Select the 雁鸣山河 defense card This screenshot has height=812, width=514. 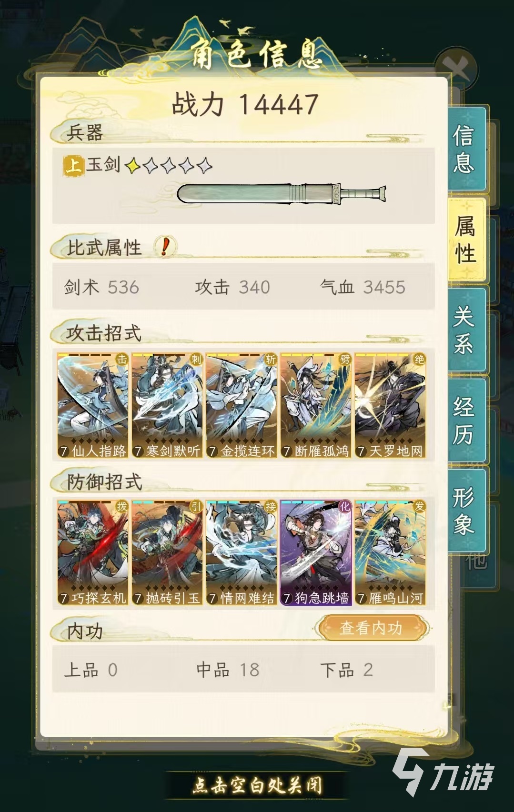coord(390,552)
